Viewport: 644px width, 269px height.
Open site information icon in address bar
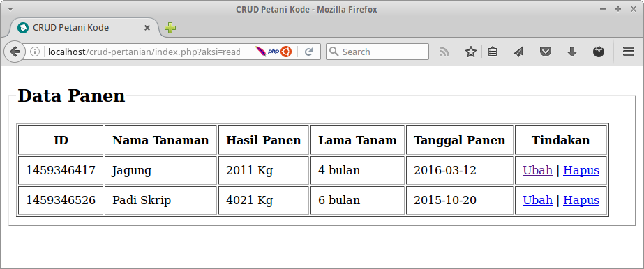click(35, 52)
